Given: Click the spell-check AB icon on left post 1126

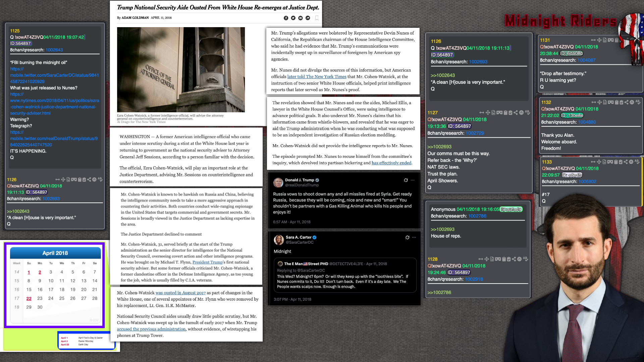Looking at the screenshot, I should [x=100, y=180].
